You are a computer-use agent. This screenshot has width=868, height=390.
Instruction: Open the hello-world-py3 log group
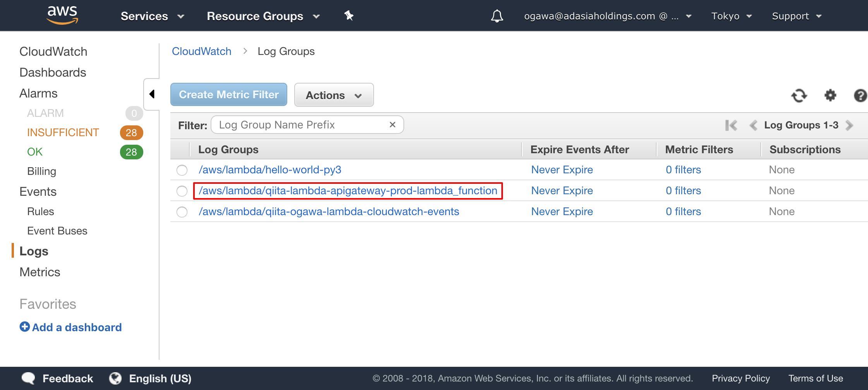click(x=270, y=169)
